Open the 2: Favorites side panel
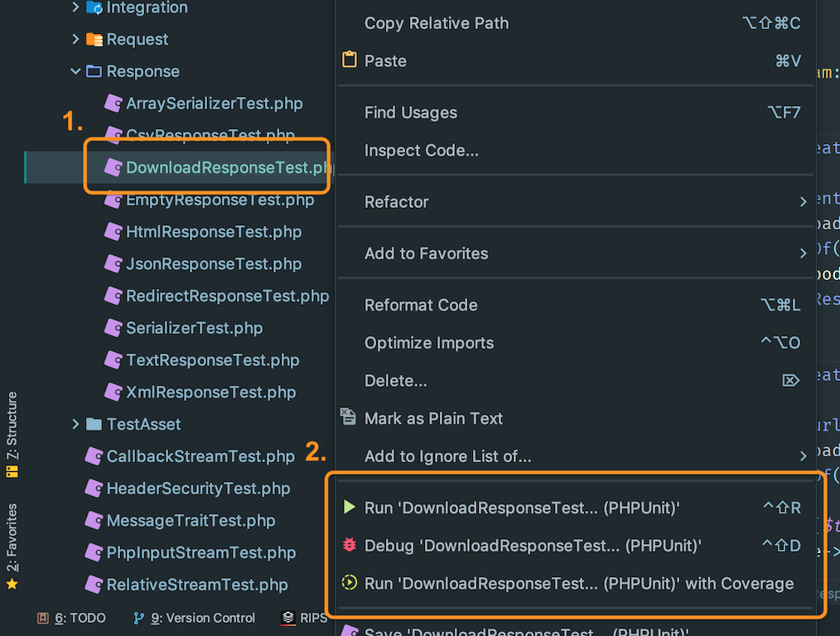This screenshot has height=636, width=840. [x=12, y=546]
